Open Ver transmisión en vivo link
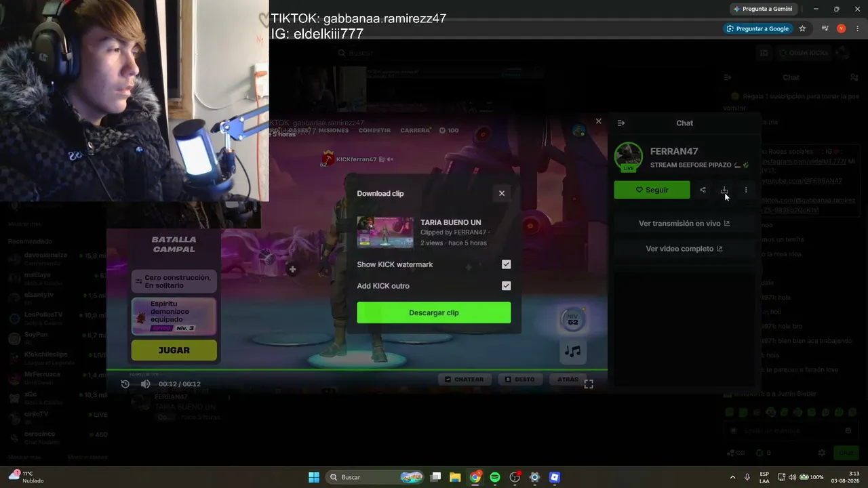 point(684,224)
